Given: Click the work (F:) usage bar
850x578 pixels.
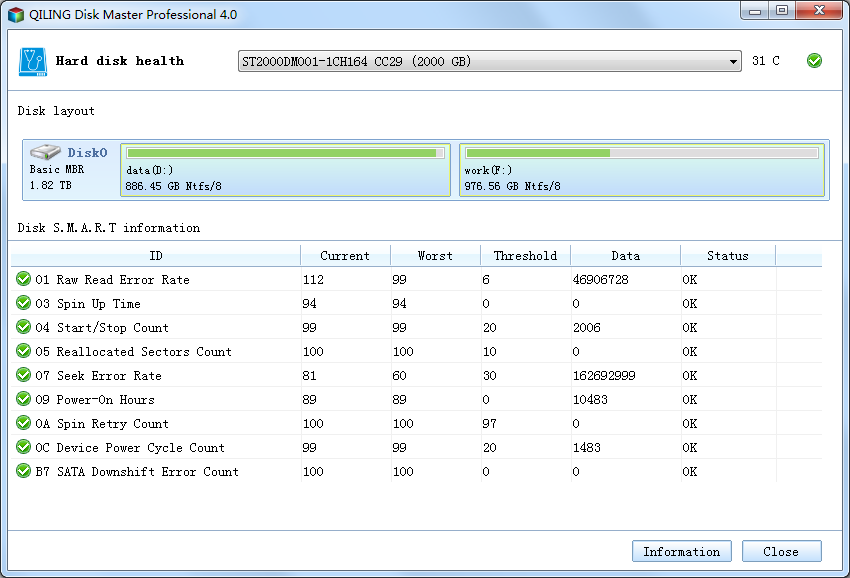Looking at the screenshot, I should [642, 153].
